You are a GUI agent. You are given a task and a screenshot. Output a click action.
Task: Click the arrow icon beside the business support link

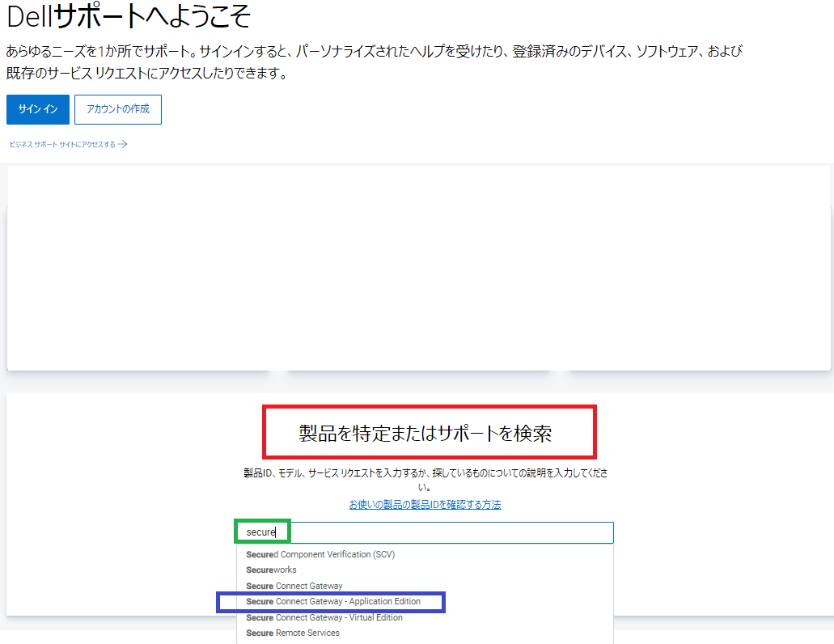[121, 143]
